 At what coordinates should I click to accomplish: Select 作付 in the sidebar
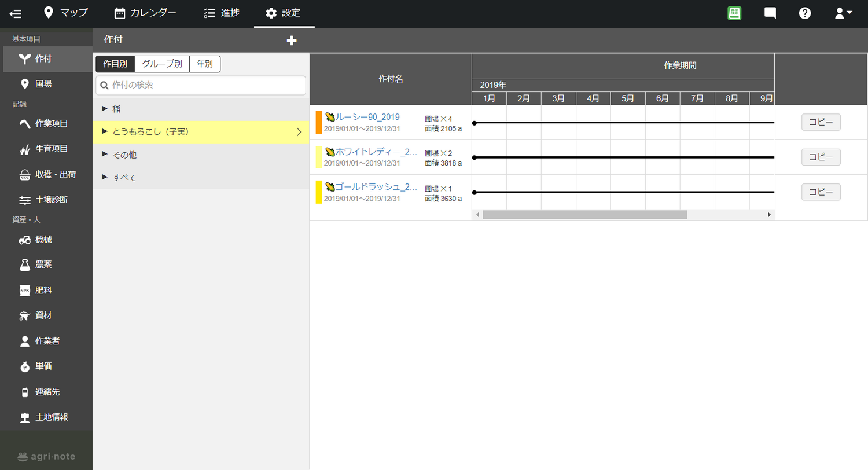click(x=46, y=58)
